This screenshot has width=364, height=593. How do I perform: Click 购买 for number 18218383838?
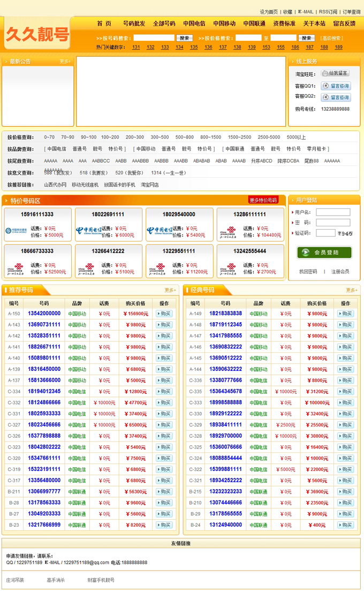[x=345, y=314]
